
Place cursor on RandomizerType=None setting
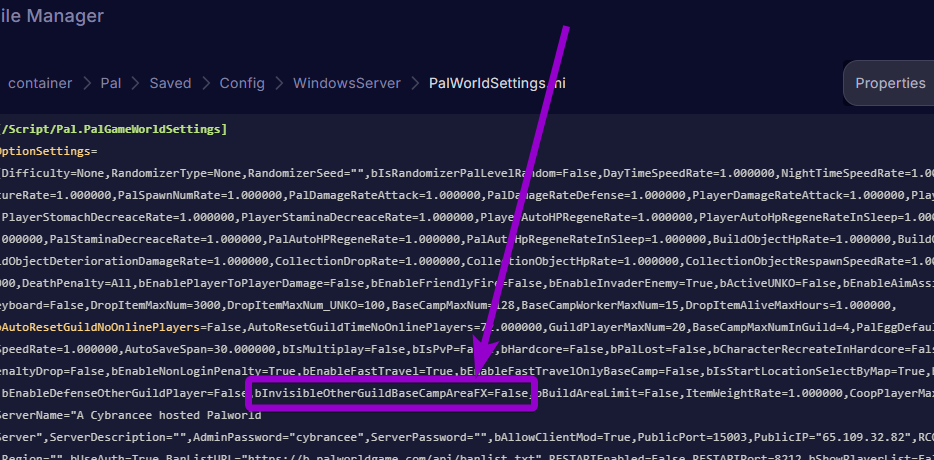(x=177, y=173)
